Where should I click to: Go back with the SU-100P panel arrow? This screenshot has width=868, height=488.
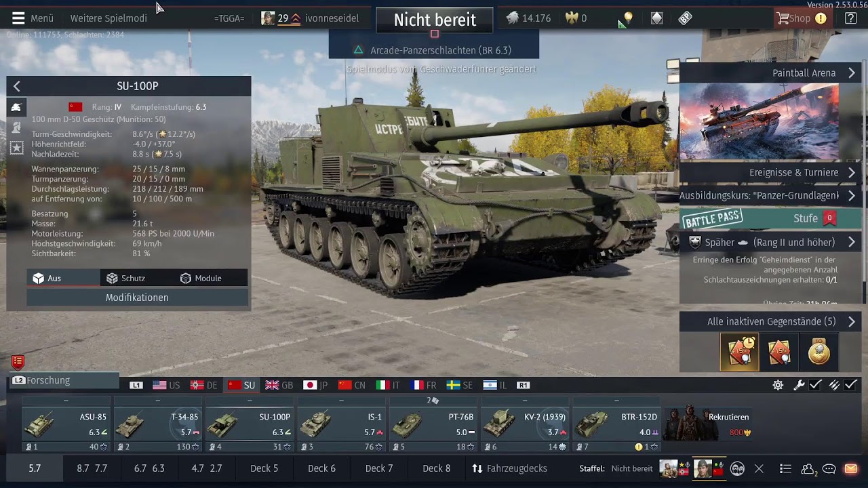click(x=17, y=86)
